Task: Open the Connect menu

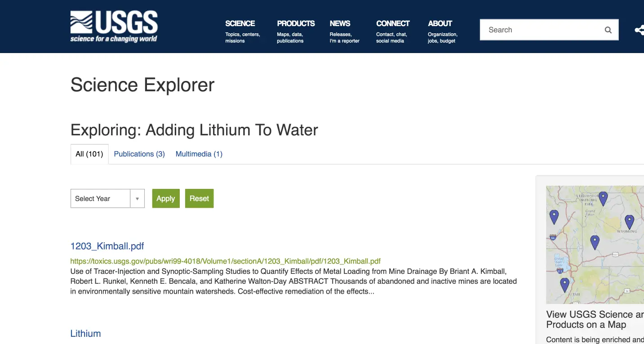Action: [393, 23]
